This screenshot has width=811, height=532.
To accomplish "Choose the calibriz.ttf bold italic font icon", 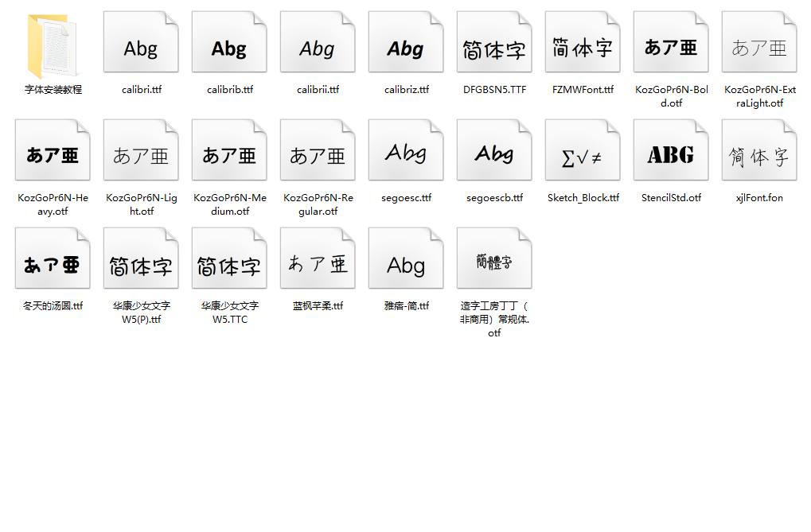I will point(406,42).
